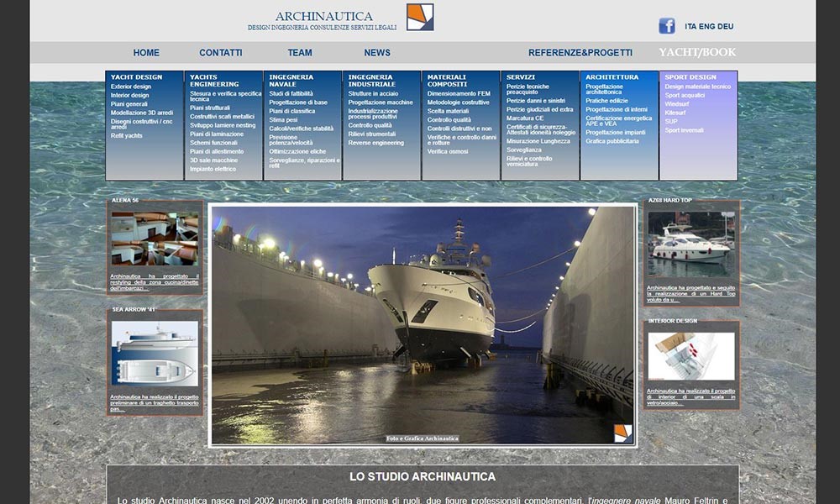Open Sport acquatici link

(685, 95)
